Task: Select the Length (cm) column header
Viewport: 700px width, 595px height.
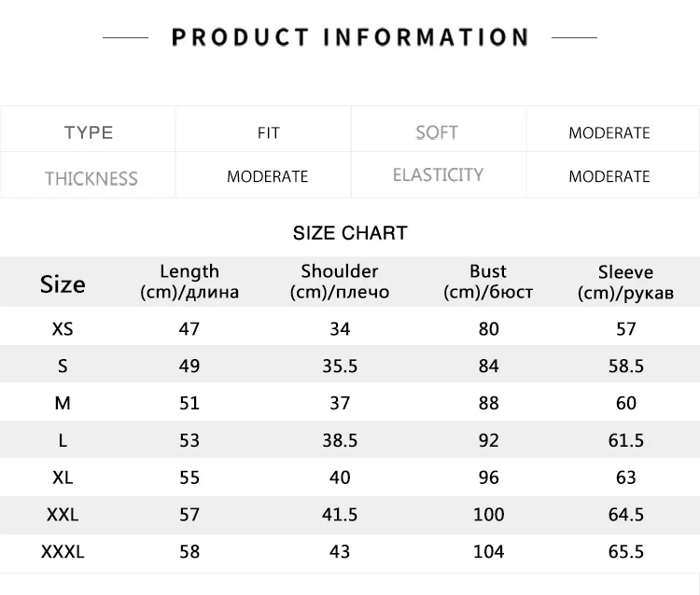Action: pos(189,282)
